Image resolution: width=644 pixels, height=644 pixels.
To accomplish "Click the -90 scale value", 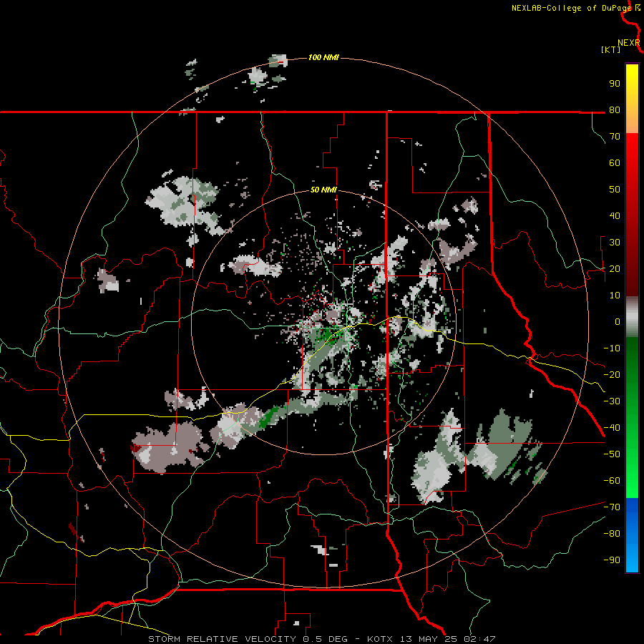I will click(612, 560).
